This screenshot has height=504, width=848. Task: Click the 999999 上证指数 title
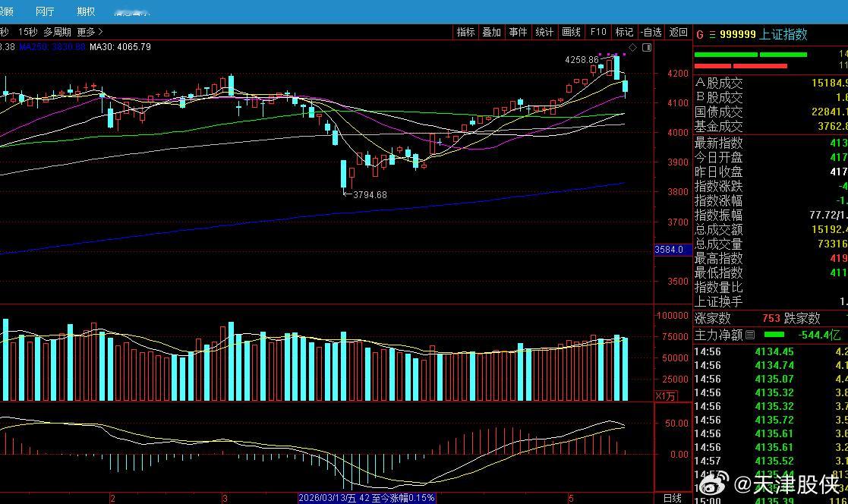tap(763, 35)
